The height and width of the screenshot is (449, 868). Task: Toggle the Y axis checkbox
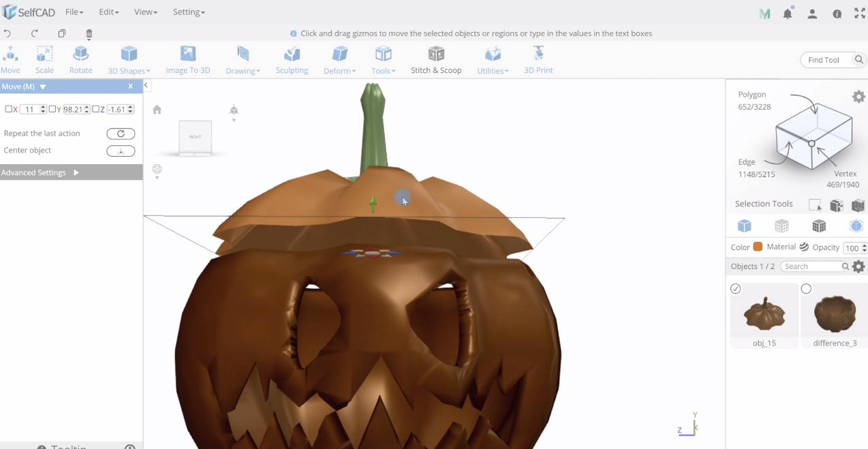52,109
